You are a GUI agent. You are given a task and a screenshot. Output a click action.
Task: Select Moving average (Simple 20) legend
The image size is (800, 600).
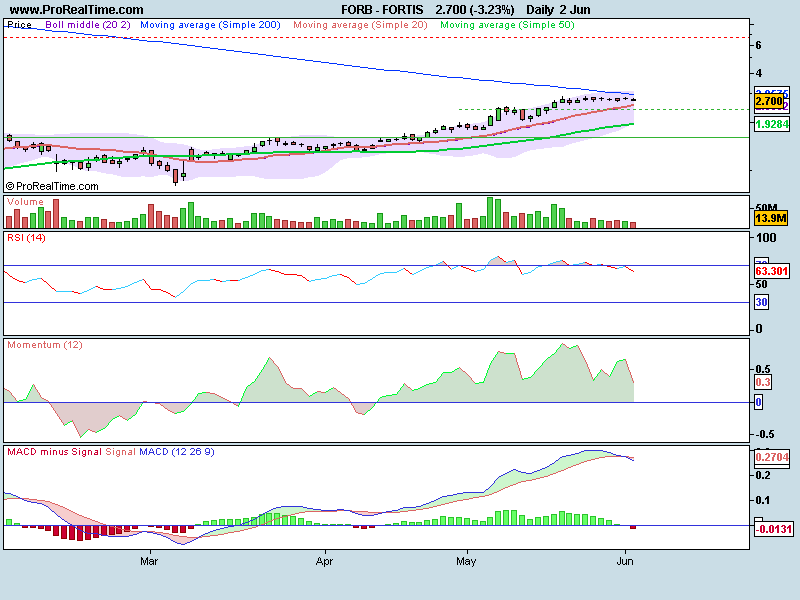pyautogui.click(x=360, y=24)
